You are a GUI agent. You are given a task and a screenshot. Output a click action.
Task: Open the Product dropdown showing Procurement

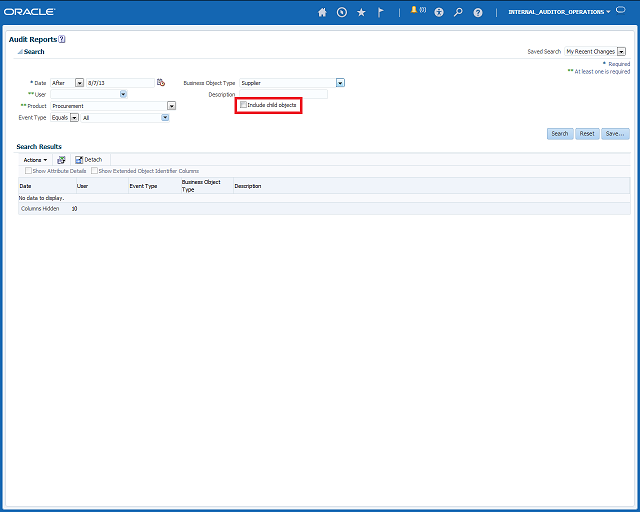pyautogui.click(x=171, y=106)
